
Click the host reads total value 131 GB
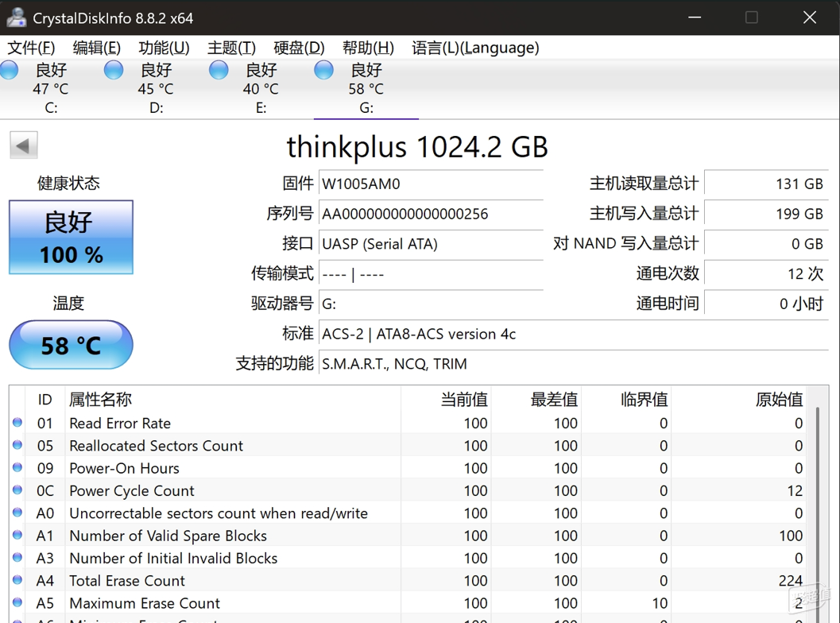(x=767, y=184)
